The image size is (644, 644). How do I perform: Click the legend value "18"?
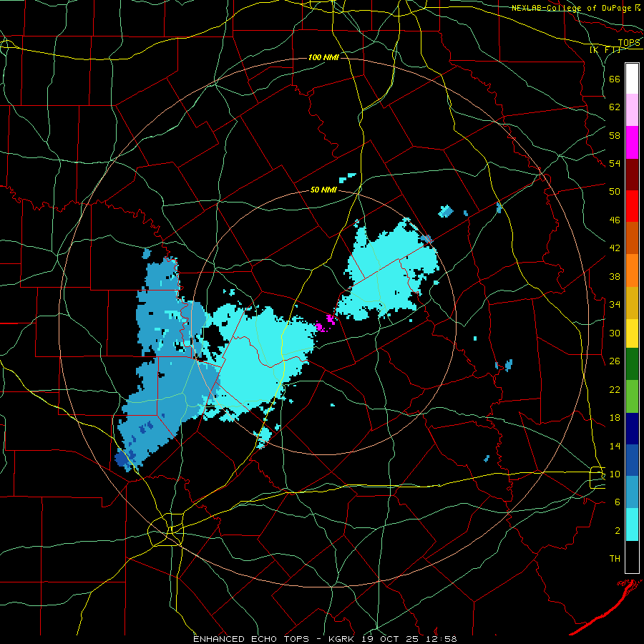615,418
